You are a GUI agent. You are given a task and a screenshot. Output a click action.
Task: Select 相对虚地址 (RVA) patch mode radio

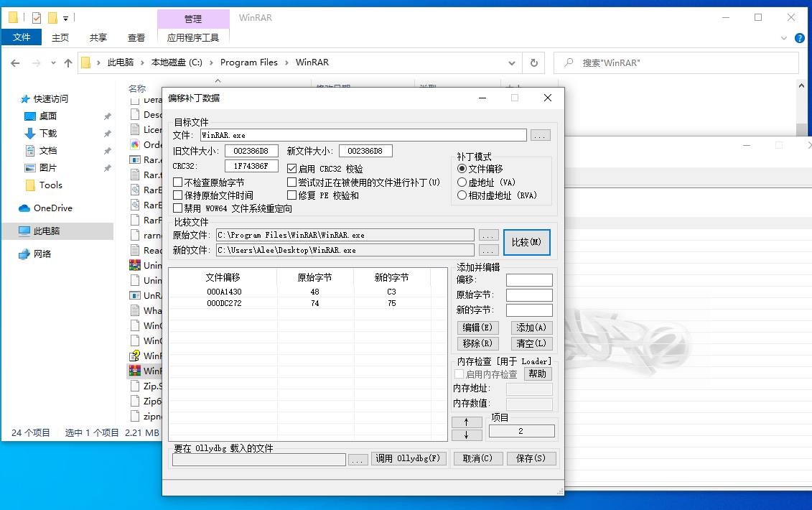click(x=462, y=195)
